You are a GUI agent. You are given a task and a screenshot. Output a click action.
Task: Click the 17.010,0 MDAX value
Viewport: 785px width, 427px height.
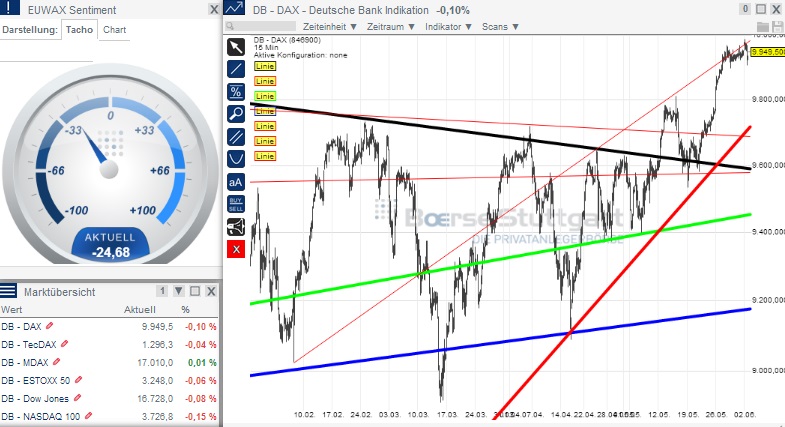coord(155,362)
